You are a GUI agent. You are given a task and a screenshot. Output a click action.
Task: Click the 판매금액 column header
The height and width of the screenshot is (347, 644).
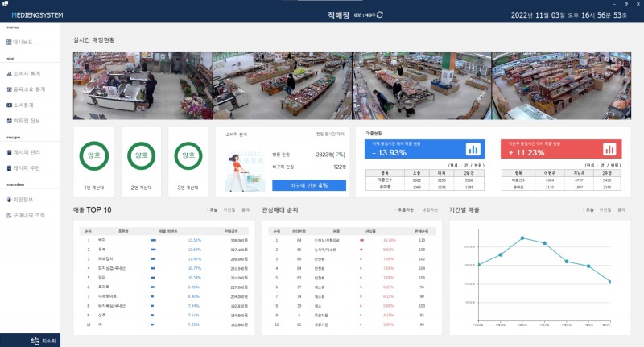231,232
